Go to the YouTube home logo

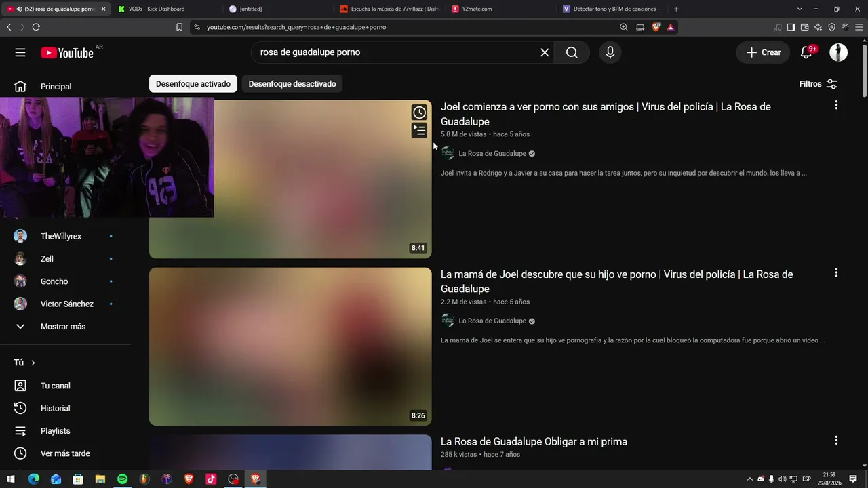[x=66, y=53]
